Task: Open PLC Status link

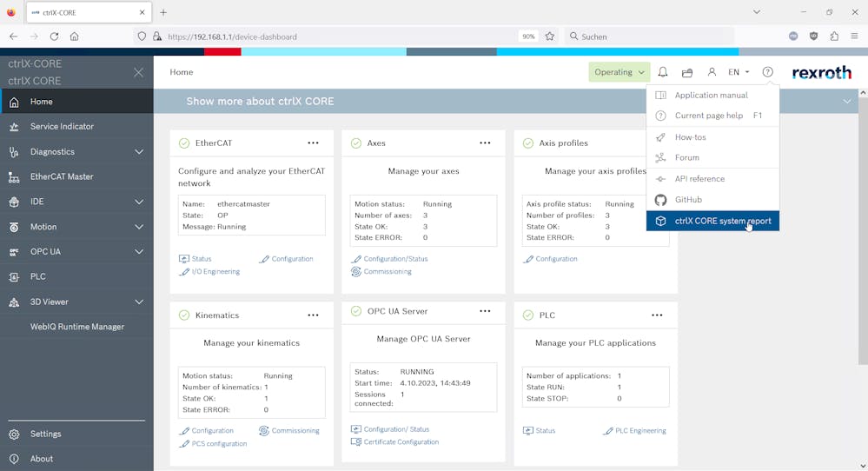Action: click(540, 431)
